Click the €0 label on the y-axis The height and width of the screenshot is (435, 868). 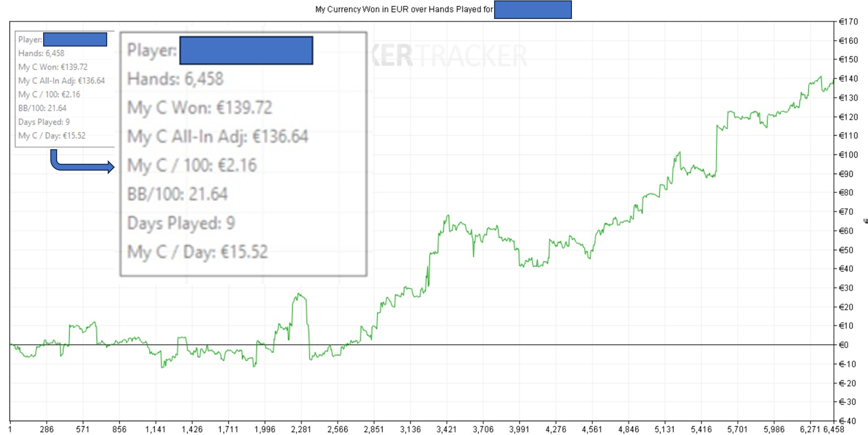click(843, 345)
